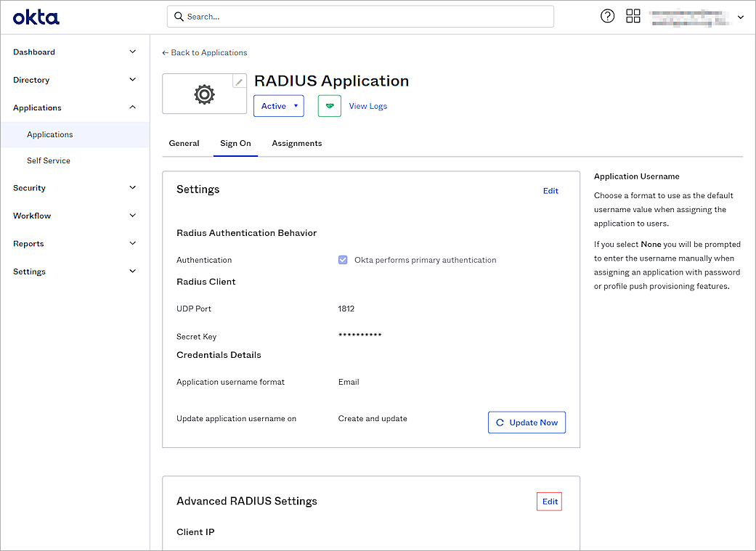Image resolution: width=756 pixels, height=551 pixels.
Task: Enable Okta performs primary authentication
Action: tap(342, 259)
